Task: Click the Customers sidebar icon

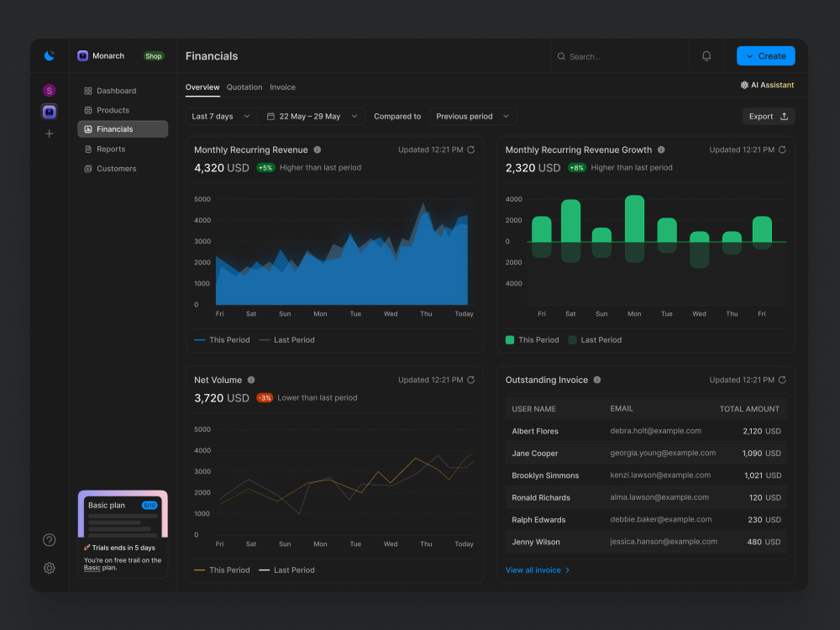Action: (x=88, y=169)
